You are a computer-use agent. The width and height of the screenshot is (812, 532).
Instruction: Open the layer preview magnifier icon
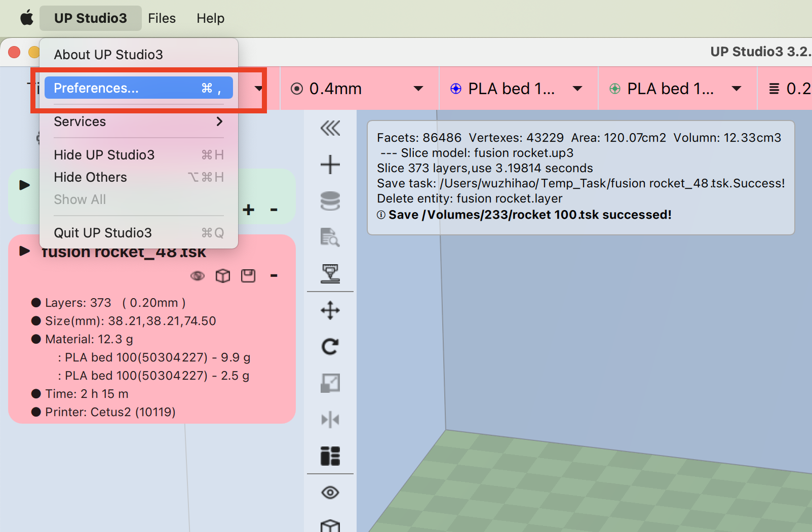330,237
